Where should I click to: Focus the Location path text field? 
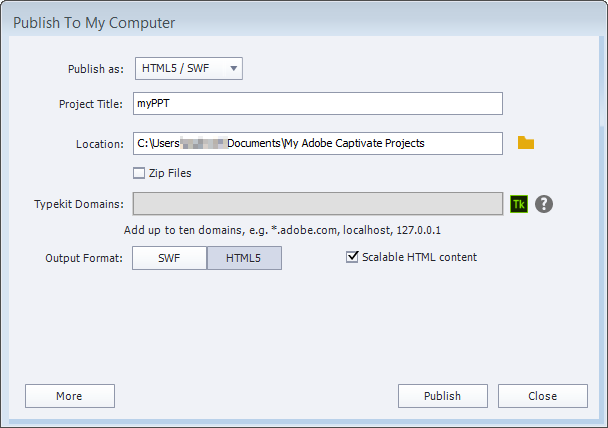click(x=317, y=143)
